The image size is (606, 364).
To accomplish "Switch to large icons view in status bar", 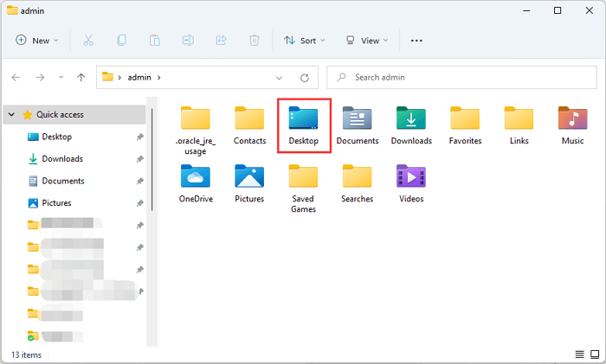I will coord(594,354).
